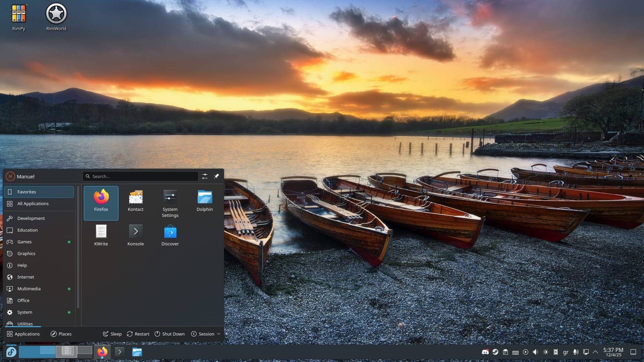Viewport: 644px width, 362px height.
Task: Click the Restart button
Action: point(138,334)
